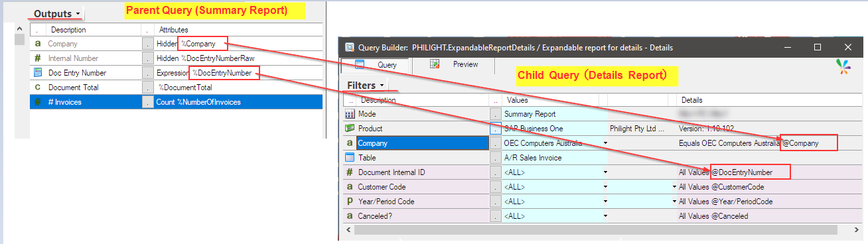Click %DocumentTotal attribute cell

pyautogui.click(x=238, y=88)
